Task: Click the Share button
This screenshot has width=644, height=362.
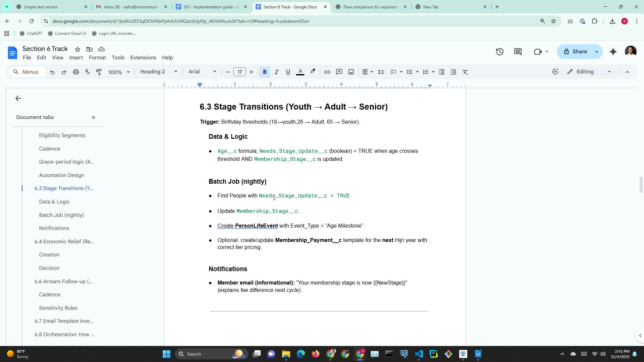Action: pyautogui.click(x=575, y=52)
